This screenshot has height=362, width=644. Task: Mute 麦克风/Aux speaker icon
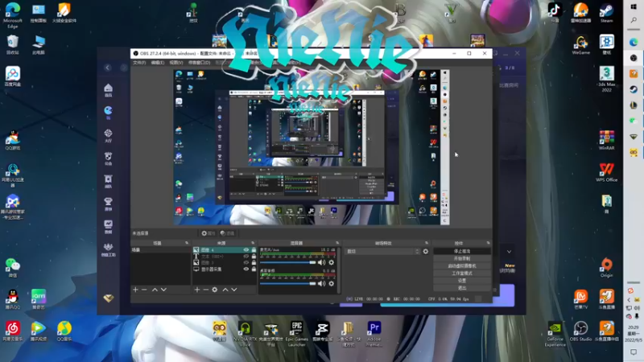click(321, 263)
